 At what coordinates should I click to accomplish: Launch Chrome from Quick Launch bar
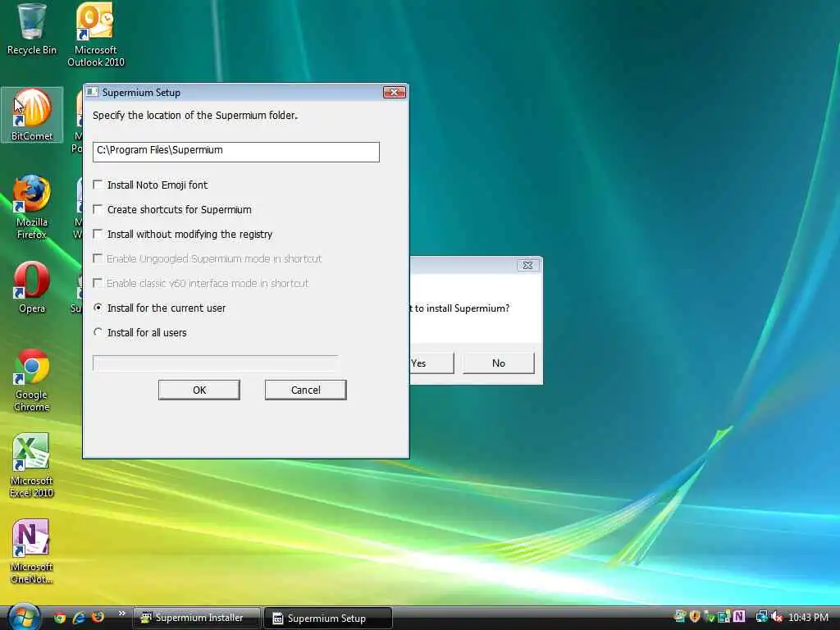pos(59,618)
